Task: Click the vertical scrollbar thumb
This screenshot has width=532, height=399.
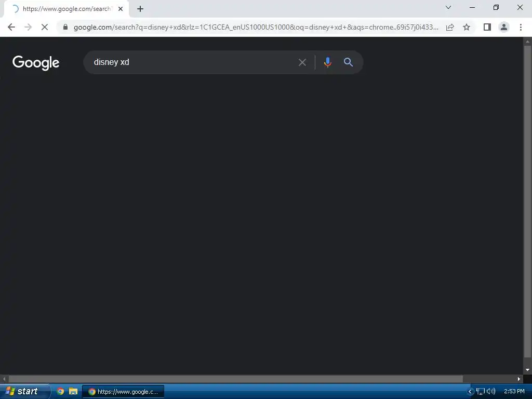Action: pyautogui.click(x=528, y=202)
